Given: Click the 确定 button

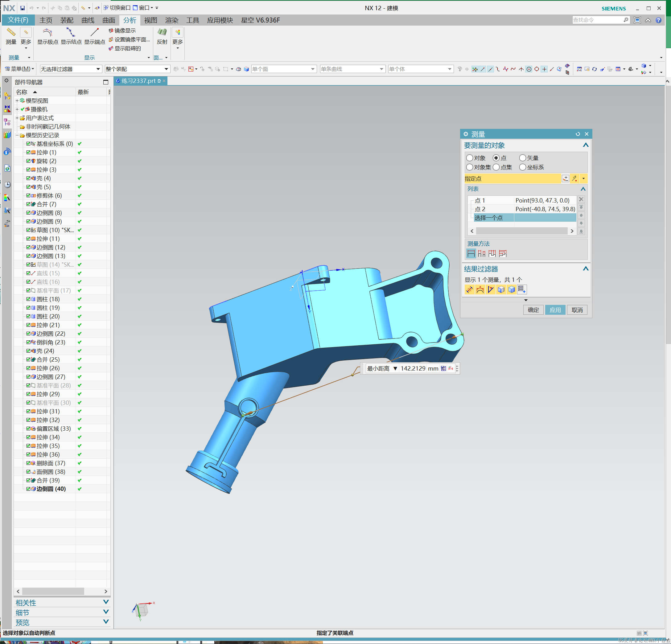Looking at the screenshot, I should 533,310.
